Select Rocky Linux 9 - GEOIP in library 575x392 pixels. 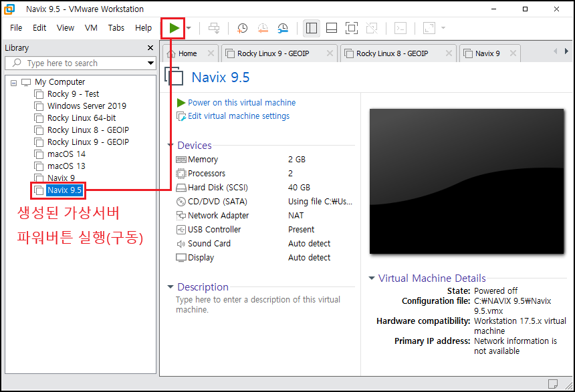pos(88,142)
